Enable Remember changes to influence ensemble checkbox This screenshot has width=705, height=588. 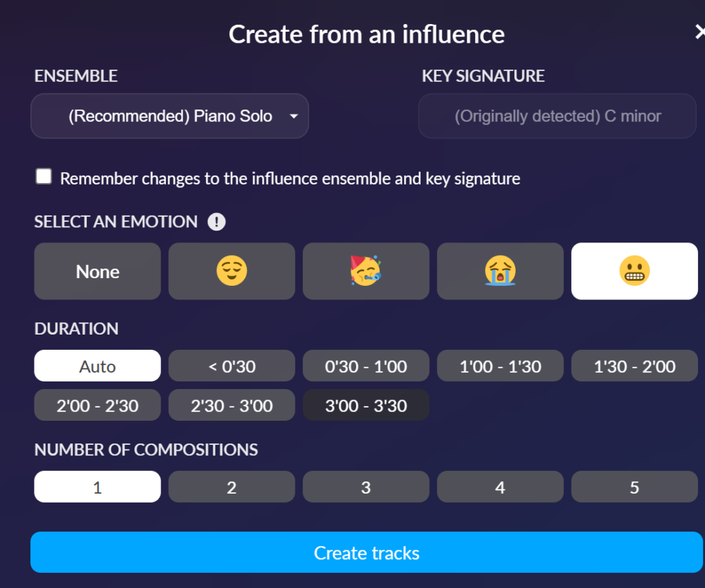pyautogui.click(x=43, y=176)
